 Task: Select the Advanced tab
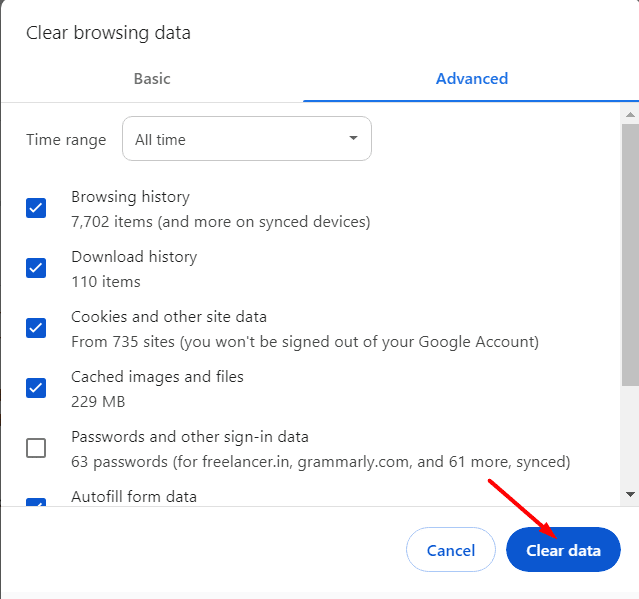472,79
